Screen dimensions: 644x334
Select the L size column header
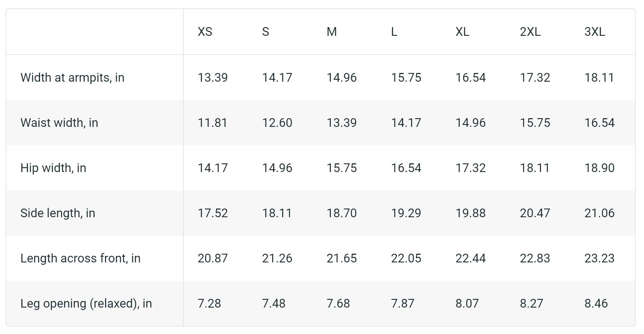[394, 32]
